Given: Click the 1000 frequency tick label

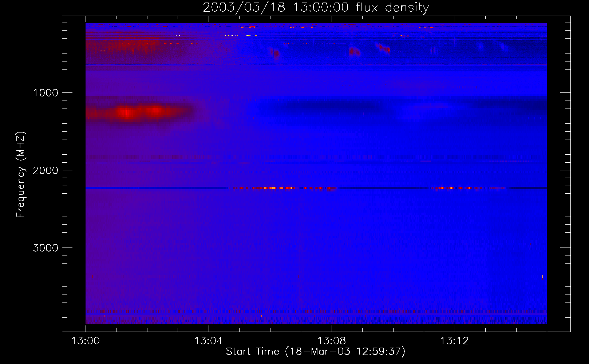Looking at the screenshot, I should [46, 93].
